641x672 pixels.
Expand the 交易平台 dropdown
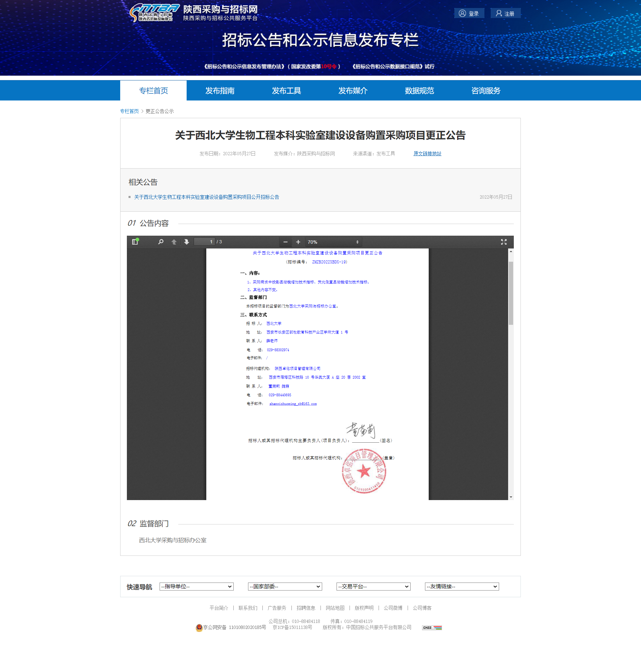click(x=373, y=587)
